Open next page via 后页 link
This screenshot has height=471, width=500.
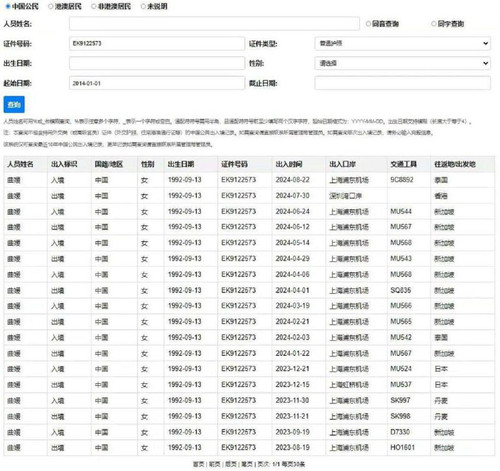point(231,464)
